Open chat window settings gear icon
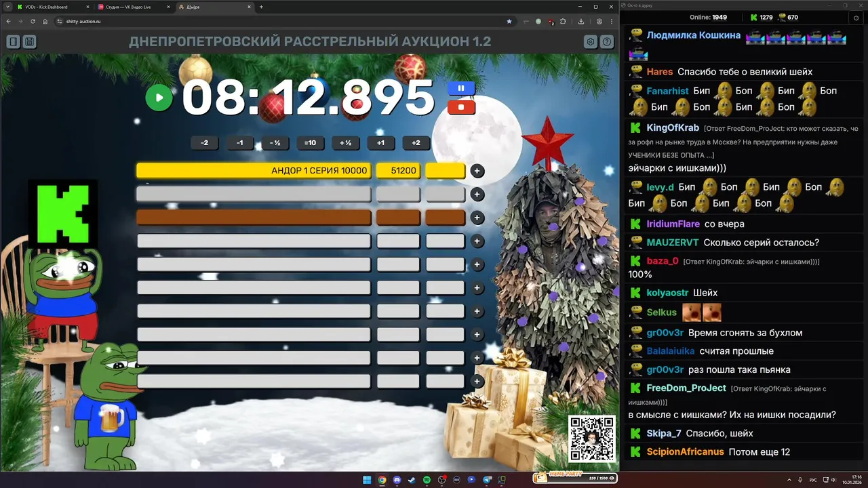Screen dimensions: 868x488 click(x=856, y=18)
